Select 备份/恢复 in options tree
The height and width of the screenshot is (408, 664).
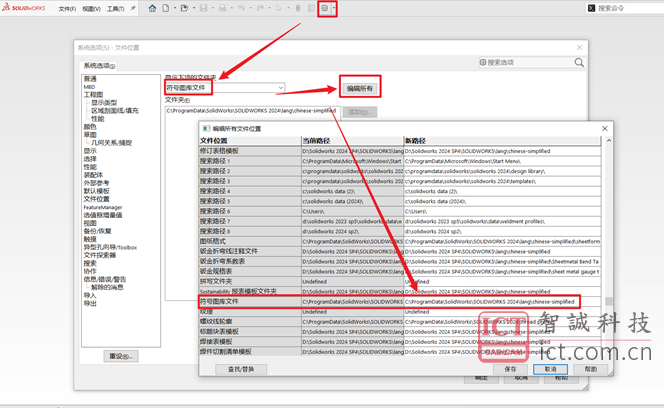(97, 231)
